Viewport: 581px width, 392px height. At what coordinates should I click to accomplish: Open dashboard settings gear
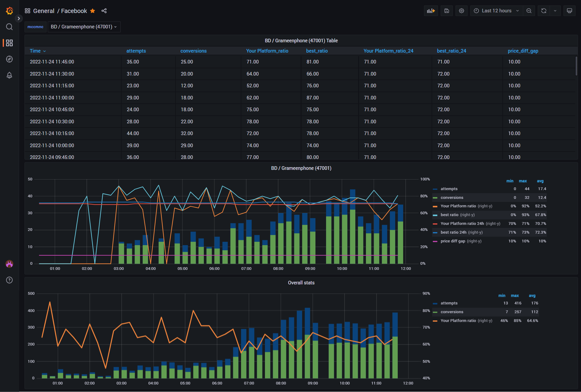pos(462,11)
